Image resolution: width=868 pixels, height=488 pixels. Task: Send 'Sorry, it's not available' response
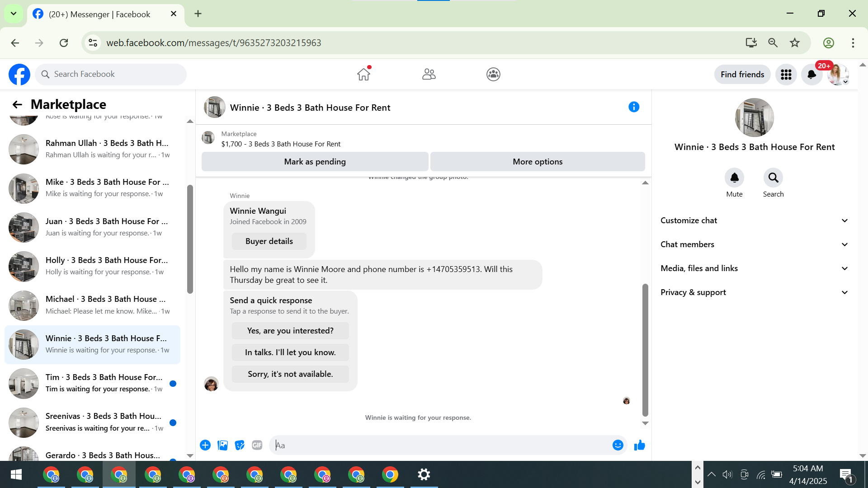[x=290, y=374]
